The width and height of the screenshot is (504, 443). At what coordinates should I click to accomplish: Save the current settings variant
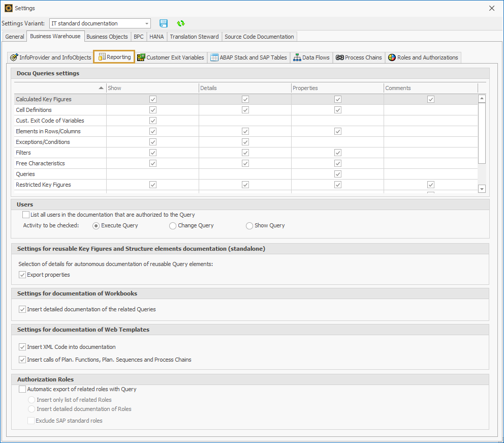click(x=163, y=23)
